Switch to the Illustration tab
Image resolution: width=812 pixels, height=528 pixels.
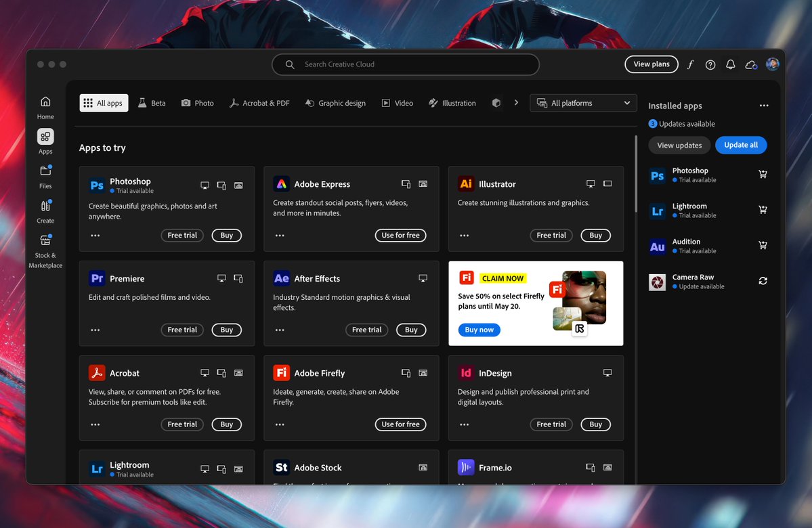tap(452, 103)
